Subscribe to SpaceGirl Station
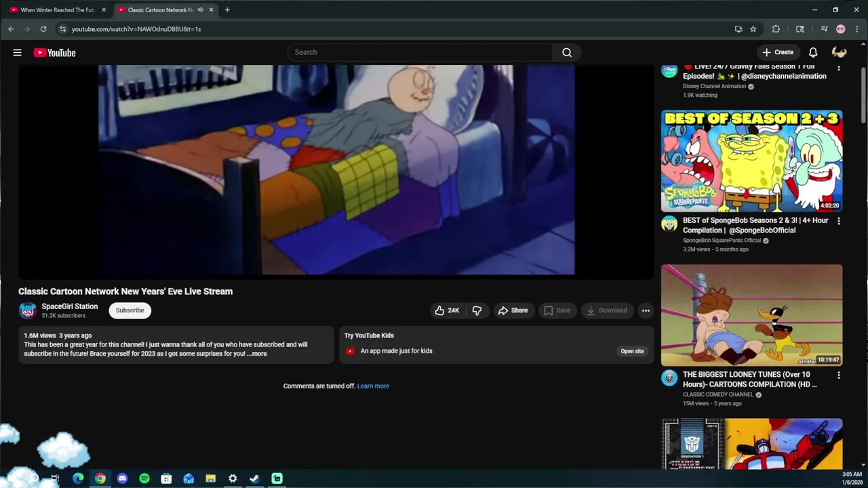 click(x=130, y=310)
